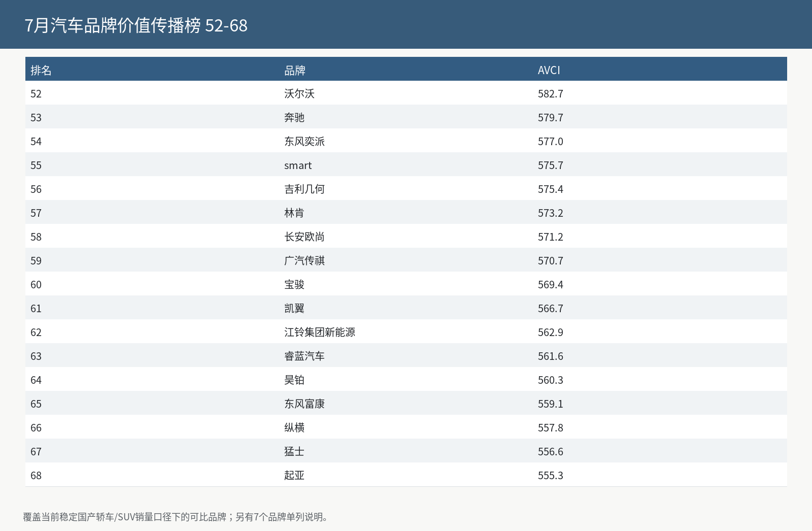Image resolution: width=812 pixels, height=531 pixels.
Task: Click the "排名" column header
Action: [x=41, y=70]
